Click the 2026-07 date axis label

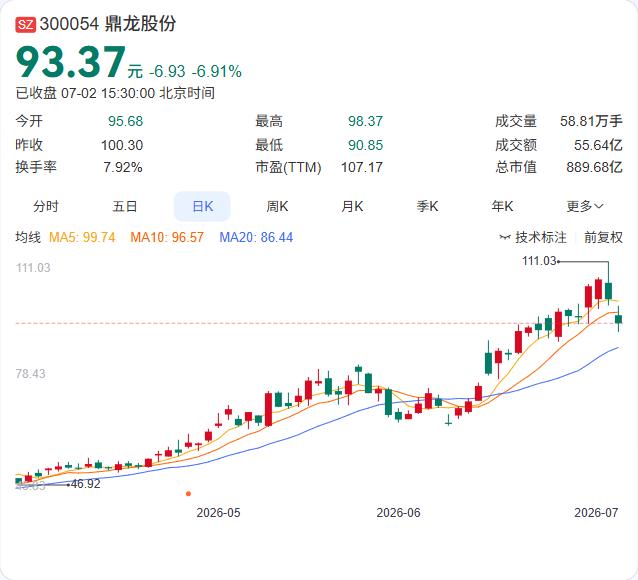(x=596, y=512)
